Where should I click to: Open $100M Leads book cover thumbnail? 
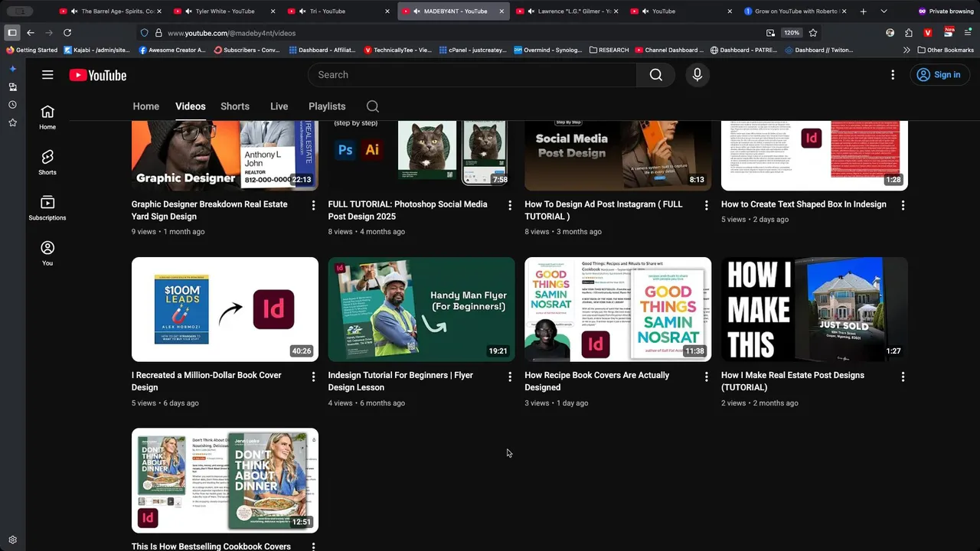tap(225, 309)
